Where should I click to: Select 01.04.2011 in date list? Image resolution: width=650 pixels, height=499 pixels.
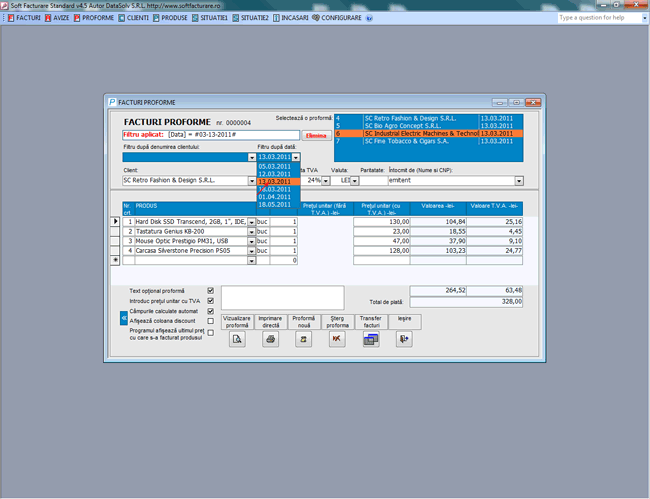[278, 197]
